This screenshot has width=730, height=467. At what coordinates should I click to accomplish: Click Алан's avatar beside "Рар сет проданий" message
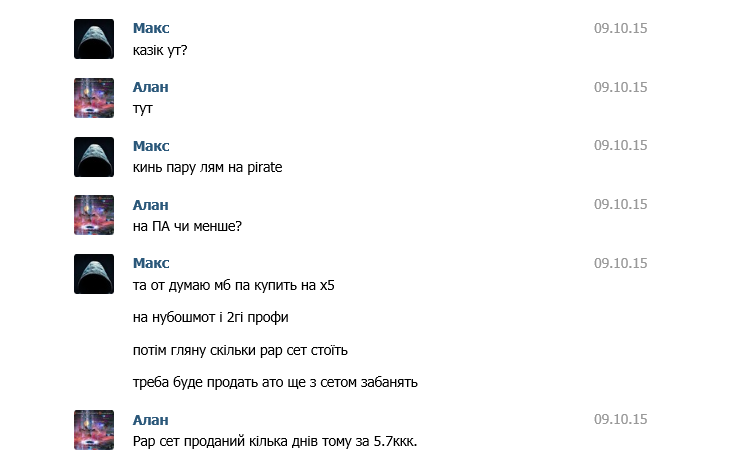94,430
